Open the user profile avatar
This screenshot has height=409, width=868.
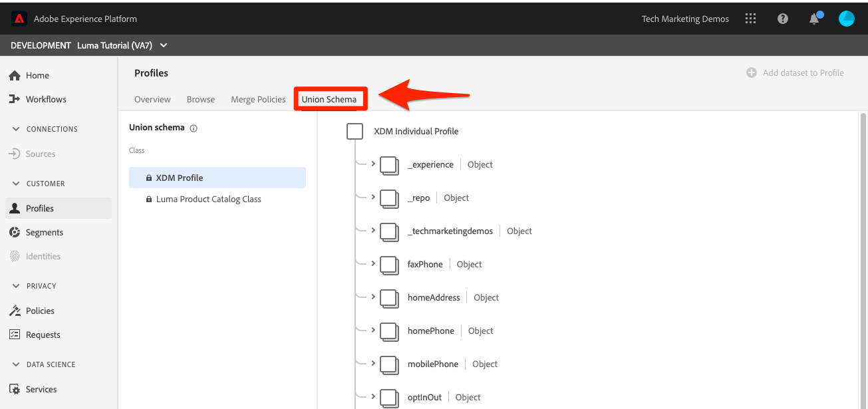point(847,19)
